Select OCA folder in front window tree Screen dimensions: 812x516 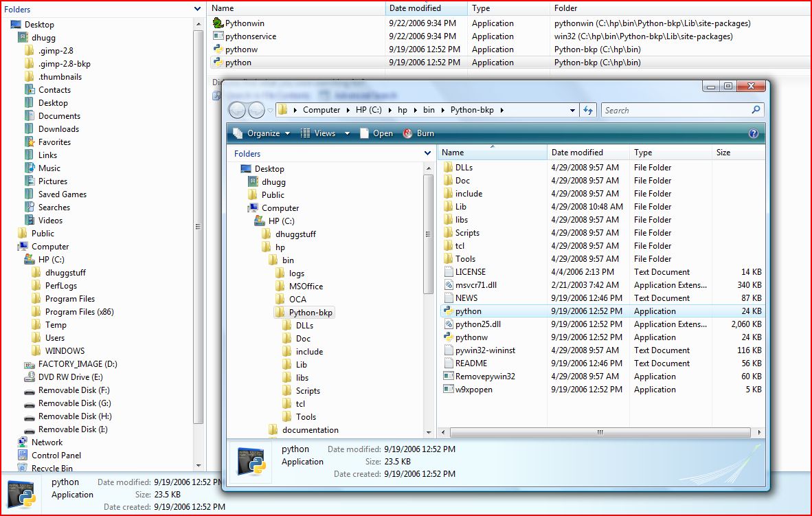[x=297, y=300]
